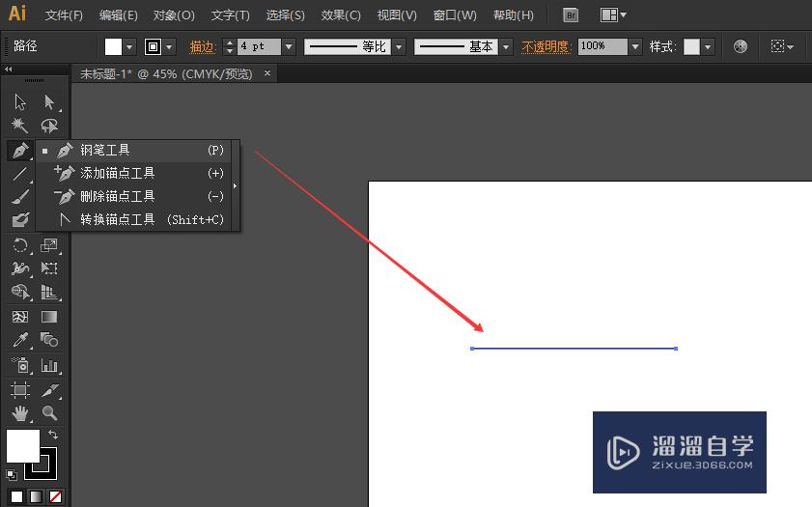812x507 pixels.
Task: Open the 等比 width profile dropdown
Action: pyautogui.click(x=399, y=47)
